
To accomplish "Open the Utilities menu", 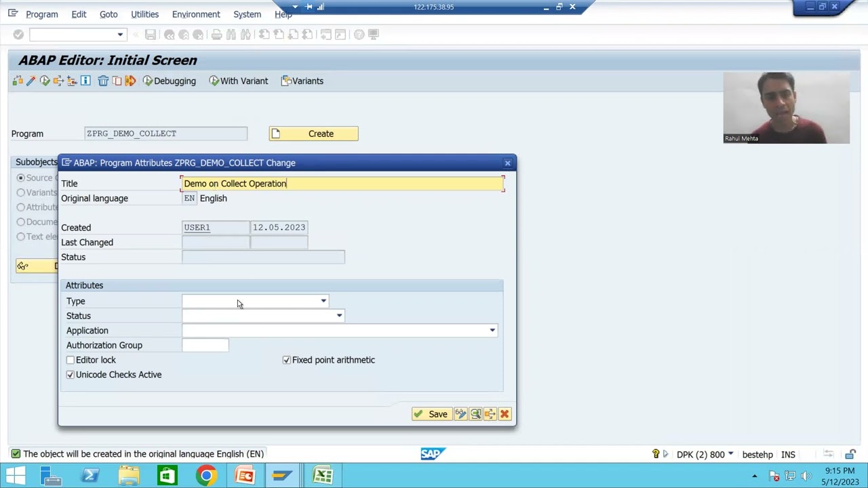I will click(x=144, y=14).
